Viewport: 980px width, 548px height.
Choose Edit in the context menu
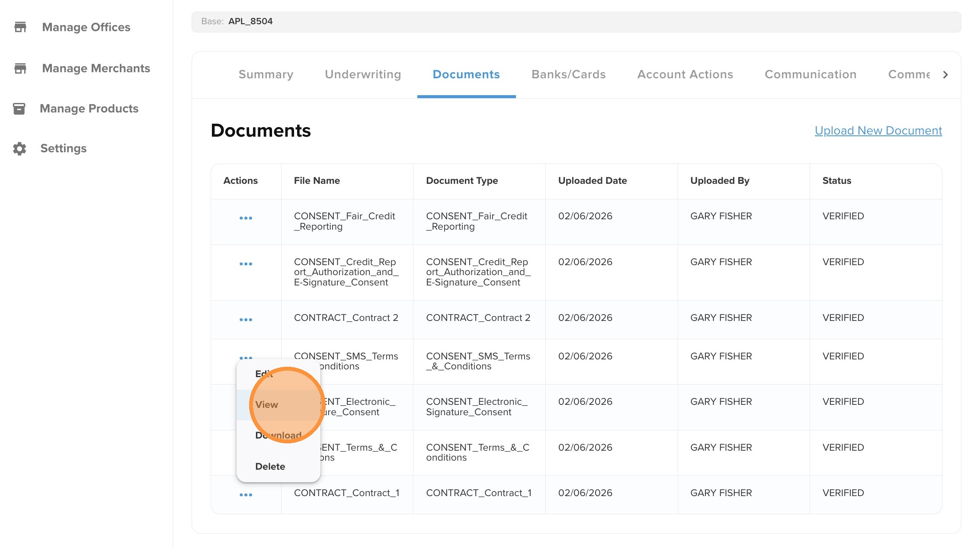pos(264,374)
